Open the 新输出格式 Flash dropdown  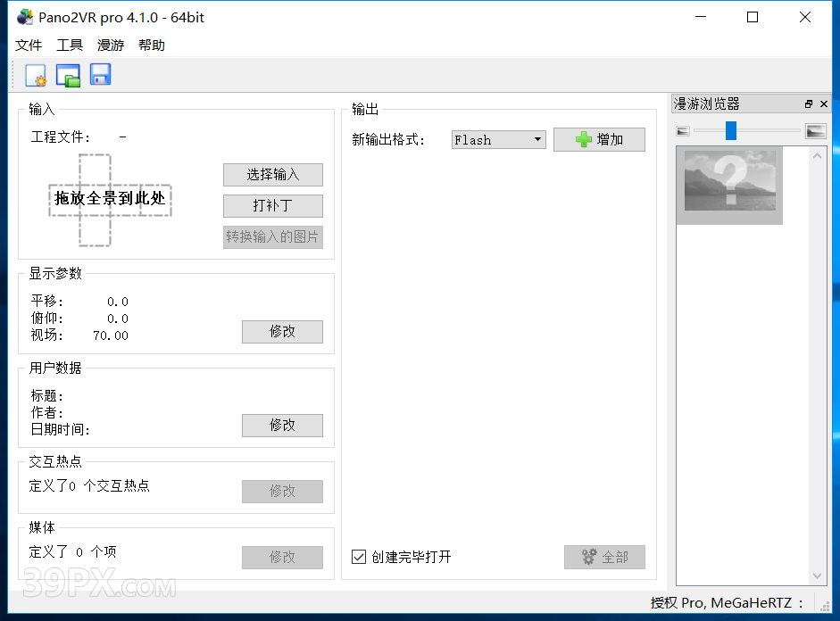tap(498, 140)
